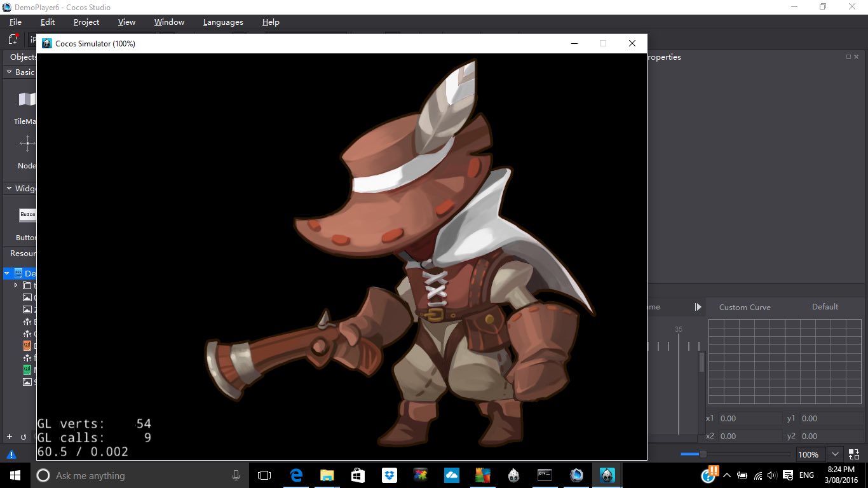Open the File menu
868x488 pixels.
[x=15, y=22]
